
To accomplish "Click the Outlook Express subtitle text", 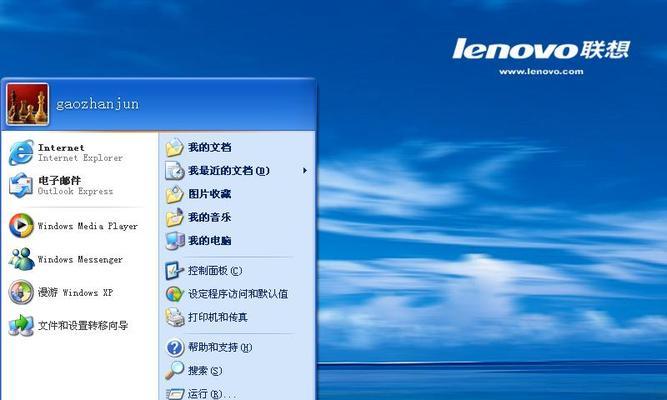I will click(76, 191).
